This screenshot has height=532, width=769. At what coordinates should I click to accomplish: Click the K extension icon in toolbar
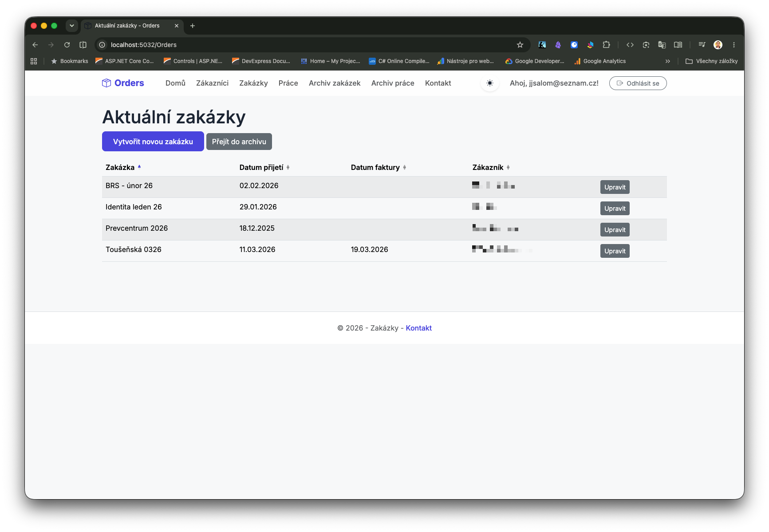(x=542, y=45)
